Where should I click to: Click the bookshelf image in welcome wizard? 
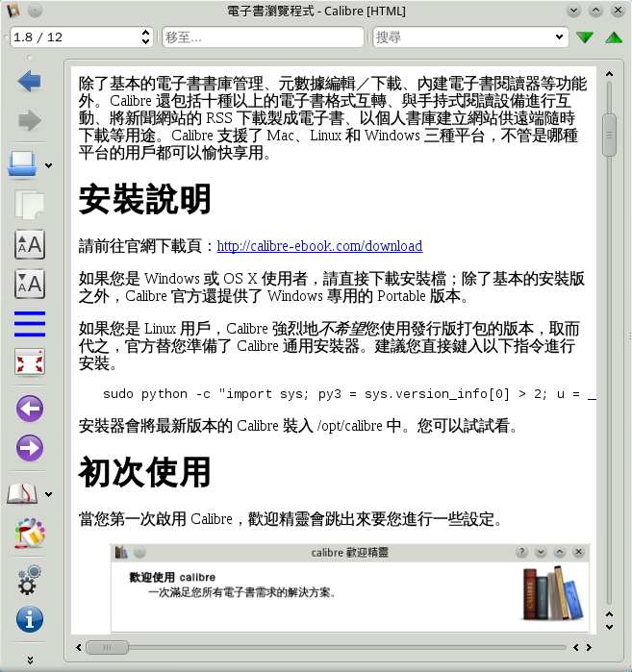coord(553,593)
